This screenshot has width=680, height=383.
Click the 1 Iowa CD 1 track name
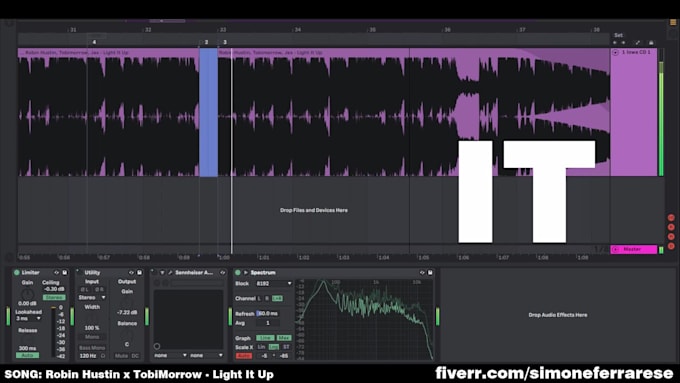(x=636, y=52)
